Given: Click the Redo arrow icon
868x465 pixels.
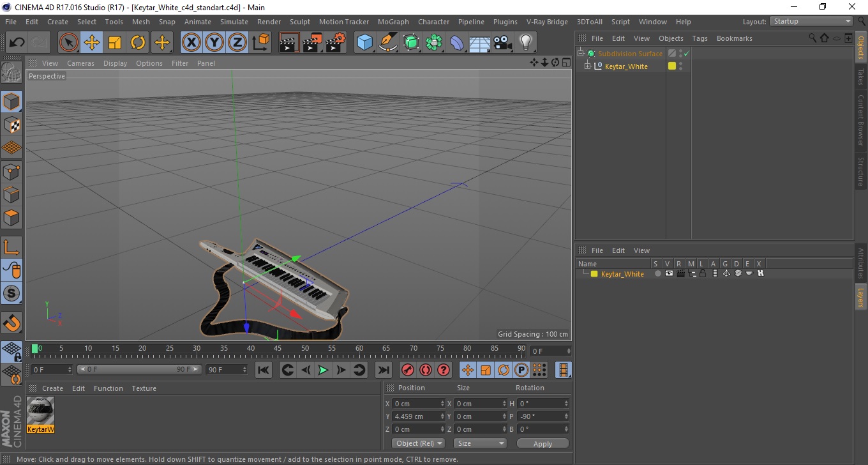Looking at the screenshot, I should pos(40,43).
